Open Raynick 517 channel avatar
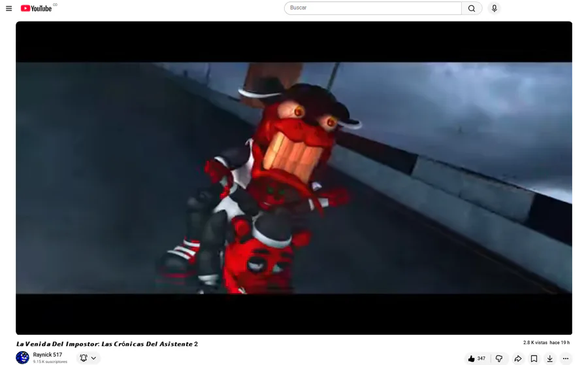This screenshot has height=365, width=588. click(x=22, y=358)
